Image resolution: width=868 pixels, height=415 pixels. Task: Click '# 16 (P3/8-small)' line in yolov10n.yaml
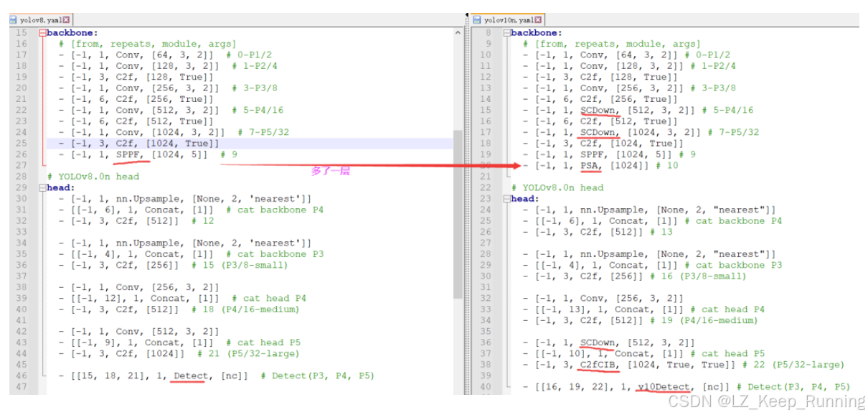pos(635,276)
